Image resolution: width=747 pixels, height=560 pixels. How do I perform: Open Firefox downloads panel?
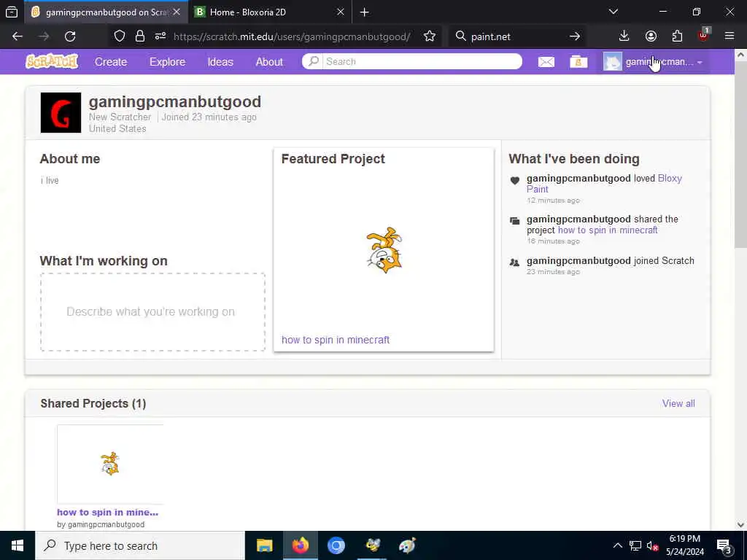point(624,36)
